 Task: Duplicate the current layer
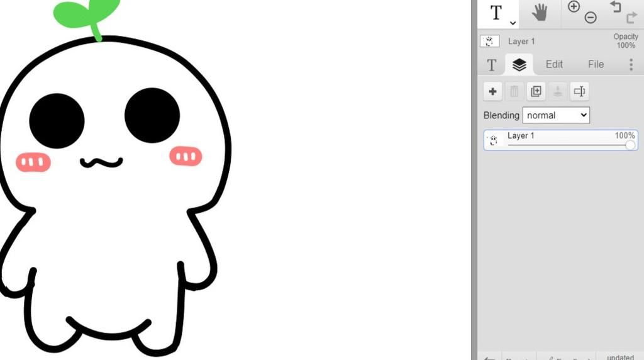[x=536, y=91]
